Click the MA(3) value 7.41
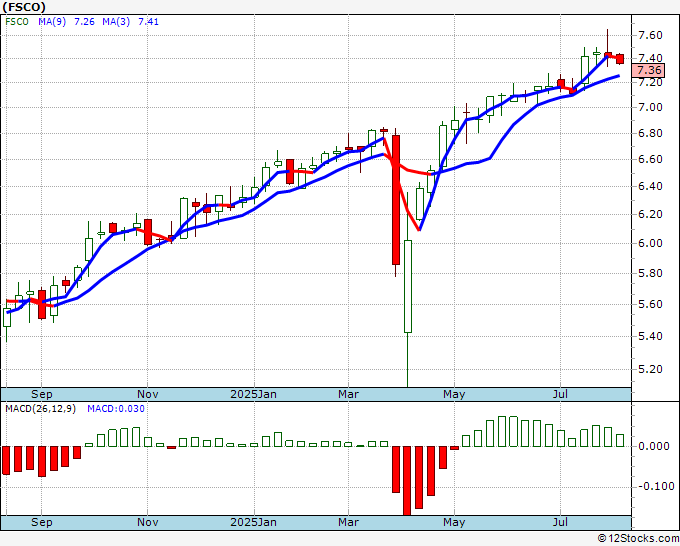680x546 pixels. [148, 21]
